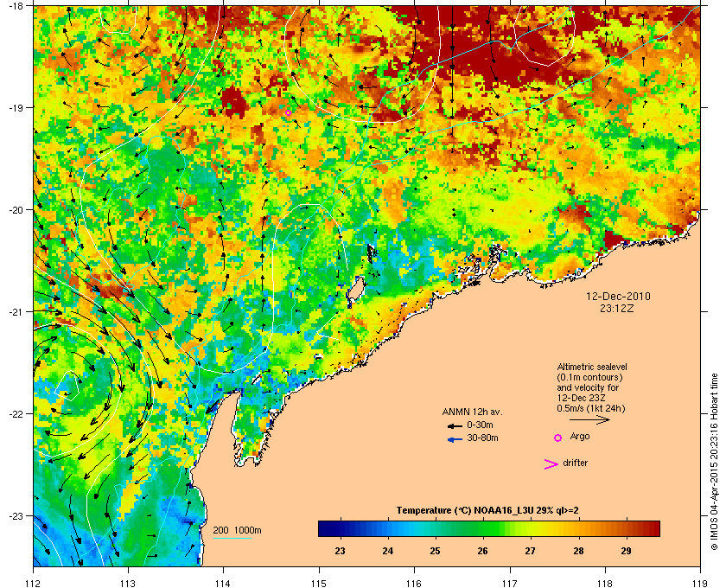Click the colorbar tick label 27
The height and width of the screenshot is (588, 726).
(530, 551)
